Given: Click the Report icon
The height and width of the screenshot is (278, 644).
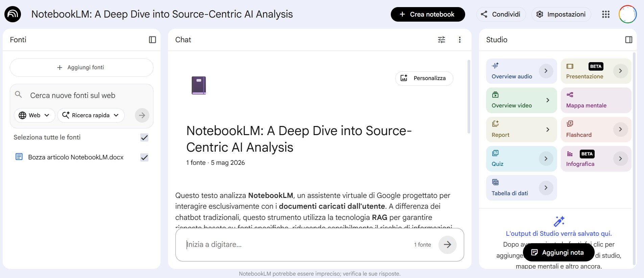Looking at the screenshot, I should coord(495,124).
